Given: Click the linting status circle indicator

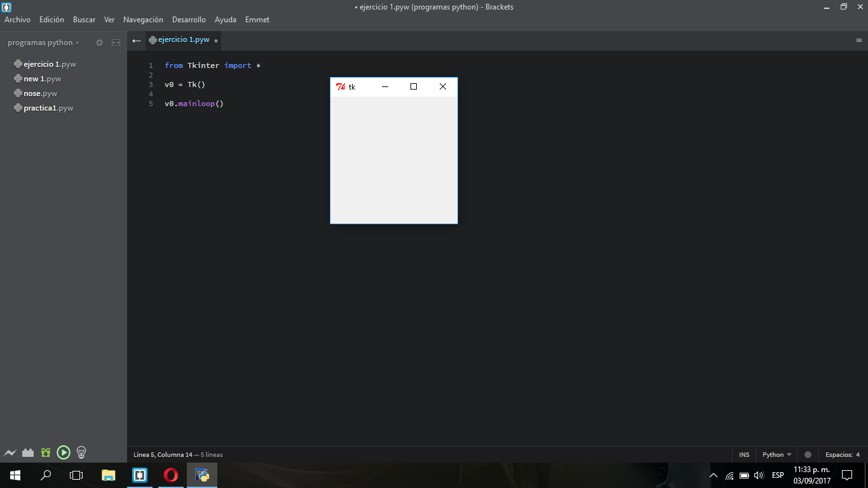Looking at the screenshot, I should point(808,455).
